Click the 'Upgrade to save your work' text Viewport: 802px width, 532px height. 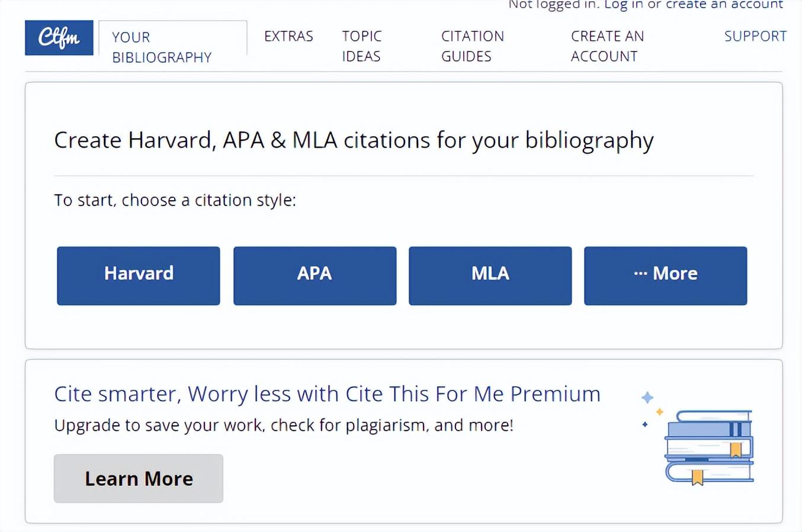[284, 425]
